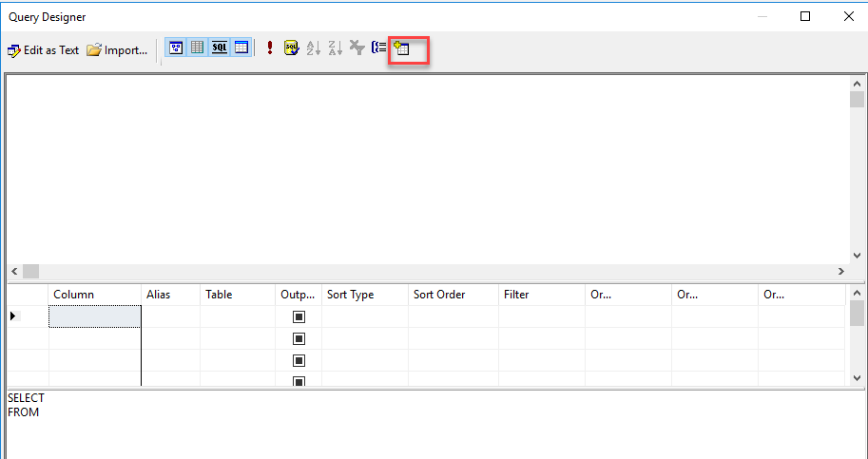Viewport: 868px width, 459px height.
Task: Toggle Output checkbox in second grid row
Action: click(x=299, y=338)
